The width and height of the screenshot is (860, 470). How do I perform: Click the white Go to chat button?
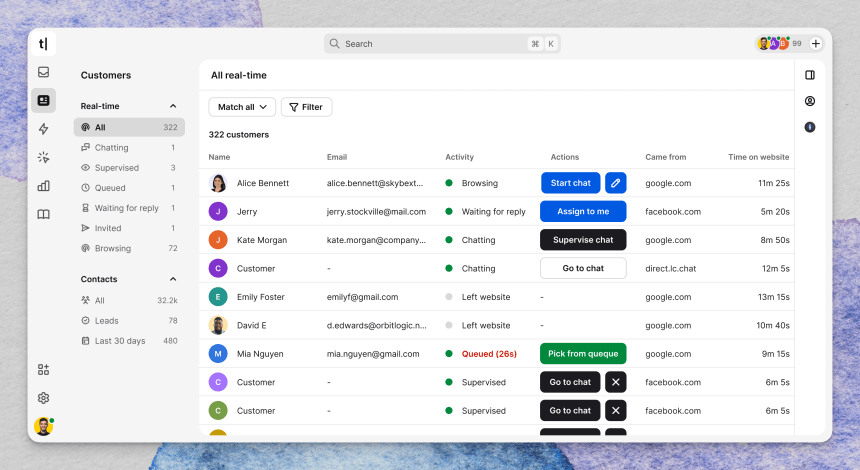pyautogui.click(x=583, y=268)
